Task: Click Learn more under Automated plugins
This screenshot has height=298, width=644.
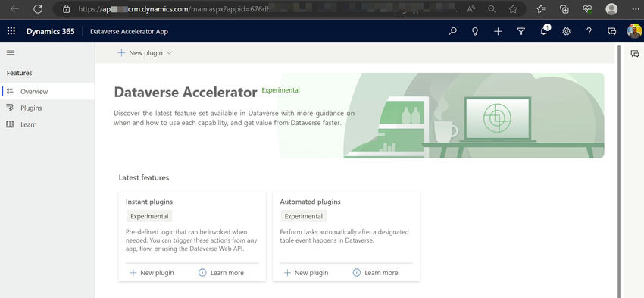Action: pos(375,273)
